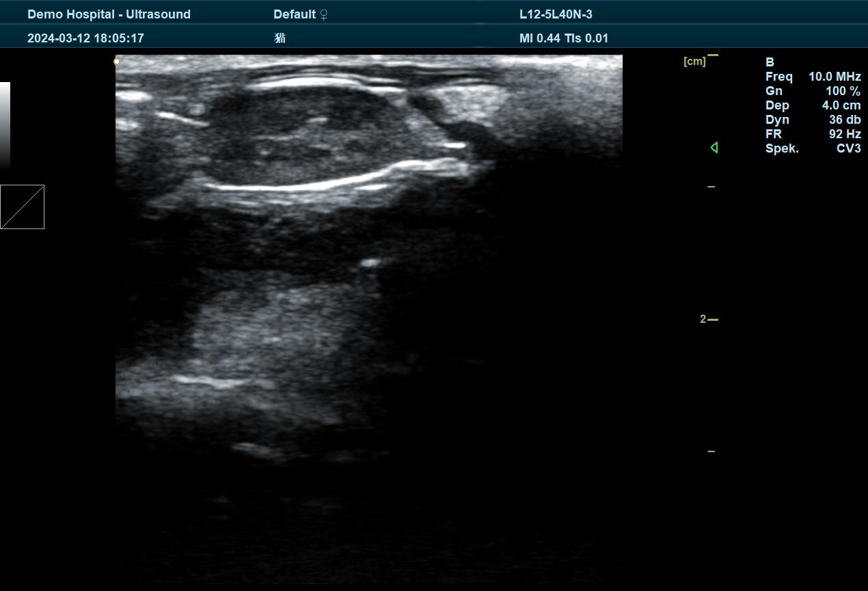
Task: Select the Freq 10.0 MHz parameter
Action: click(813, 77)
